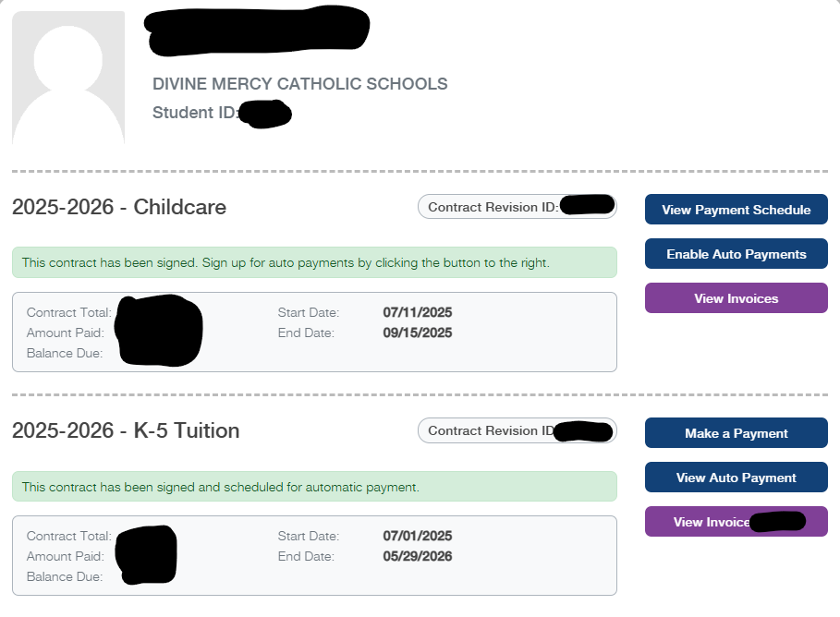
Task: Click the Divine Mercy Catholic Schools name
Action: pos(299,84)
